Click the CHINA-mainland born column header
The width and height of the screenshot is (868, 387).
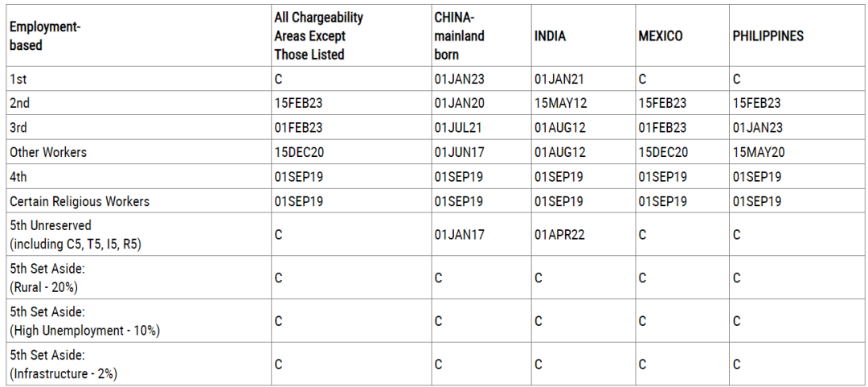[x=460, y=36]
